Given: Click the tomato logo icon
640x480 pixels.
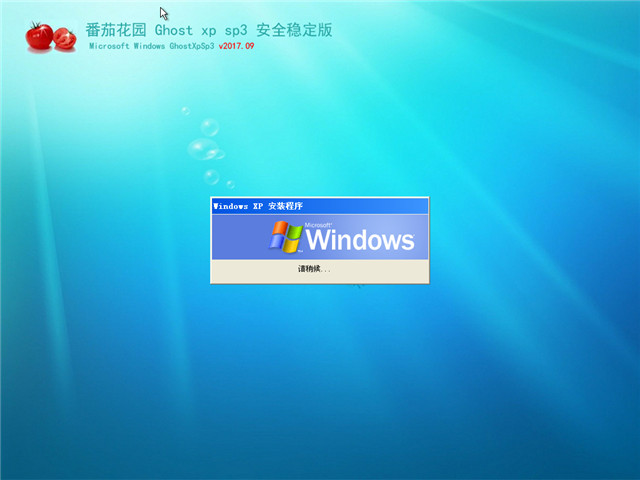Looking at the screenshot, I should (x=51, y=37).
